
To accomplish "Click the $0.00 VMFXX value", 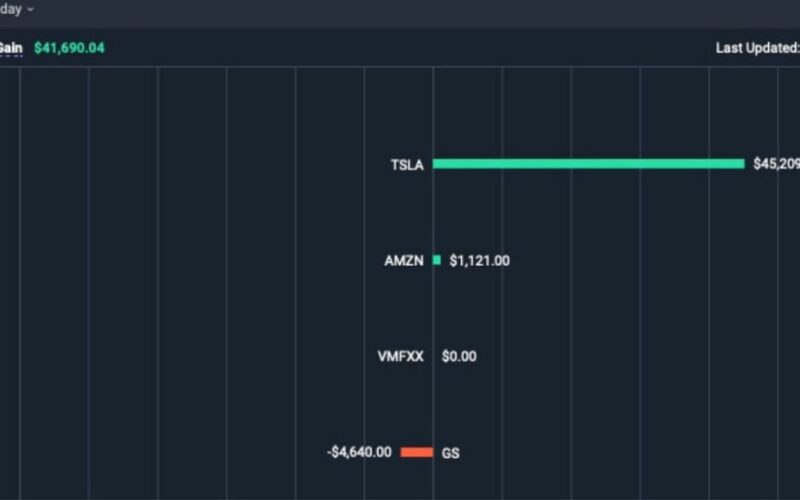I will [459, 356].
